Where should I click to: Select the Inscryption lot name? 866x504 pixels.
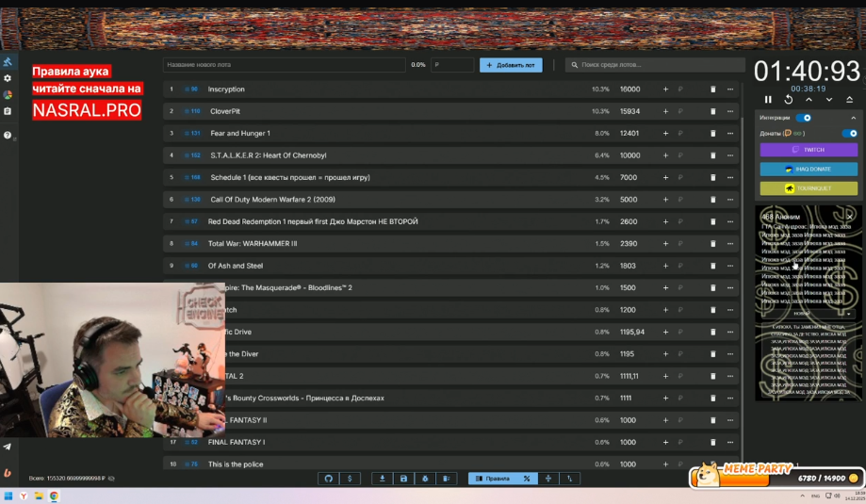tap(226, 89)
